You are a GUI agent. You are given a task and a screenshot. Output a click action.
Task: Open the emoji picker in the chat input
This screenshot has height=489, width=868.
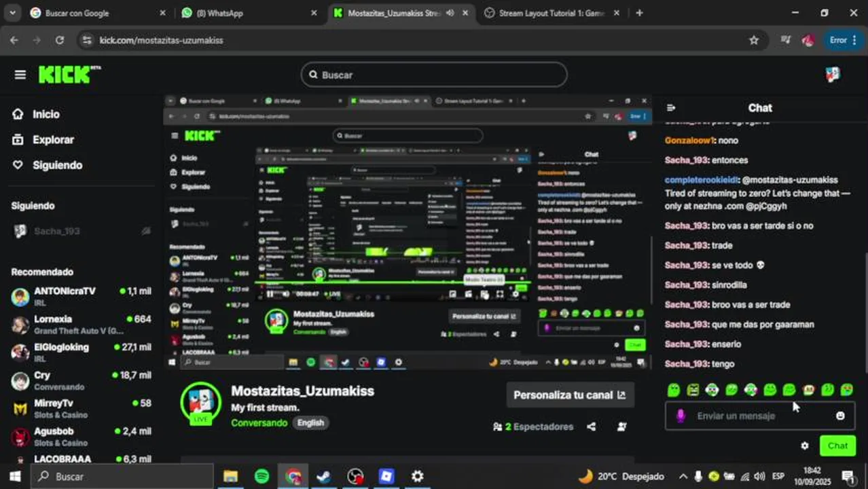coord(840,416)
